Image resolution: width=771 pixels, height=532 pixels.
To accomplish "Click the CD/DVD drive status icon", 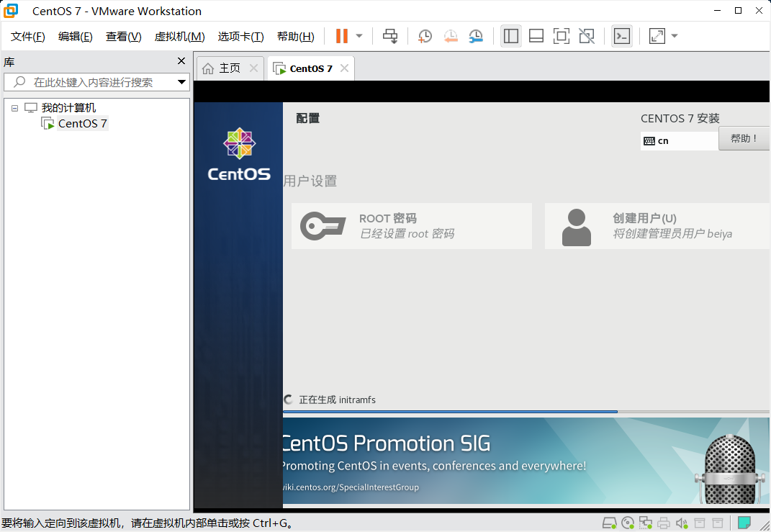I will point(628,523).
